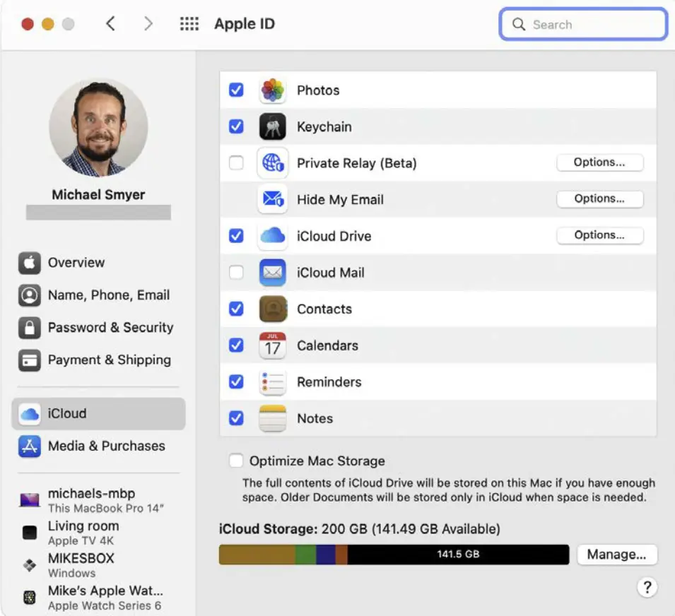Click the Manage... storage button
The image size is (675, 616).
tap(616, 555)
